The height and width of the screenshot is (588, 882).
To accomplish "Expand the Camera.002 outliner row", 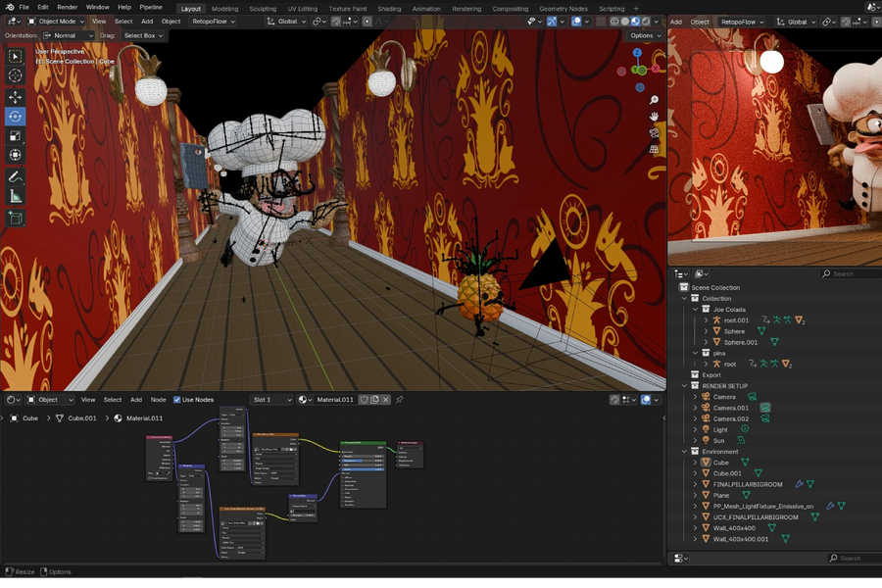I will click(695, 418).
